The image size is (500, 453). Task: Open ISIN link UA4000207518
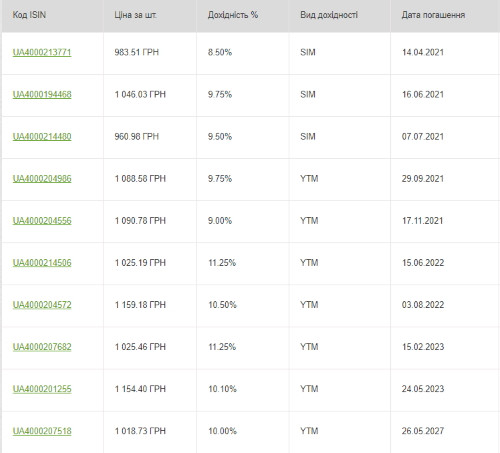(42, 431)
